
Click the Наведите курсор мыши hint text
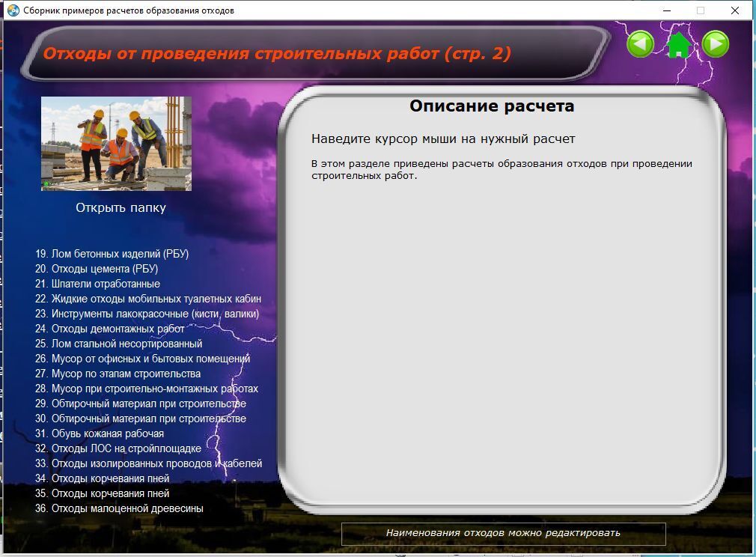pyautogui.click(x=443, y=139)
